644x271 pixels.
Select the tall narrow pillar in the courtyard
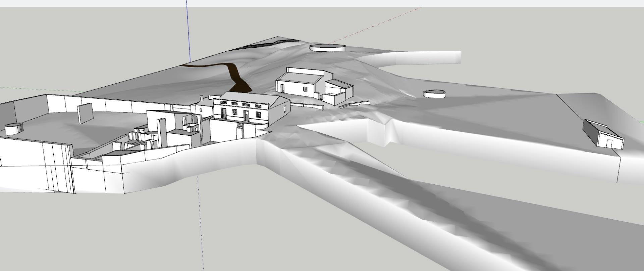point(162,133)
